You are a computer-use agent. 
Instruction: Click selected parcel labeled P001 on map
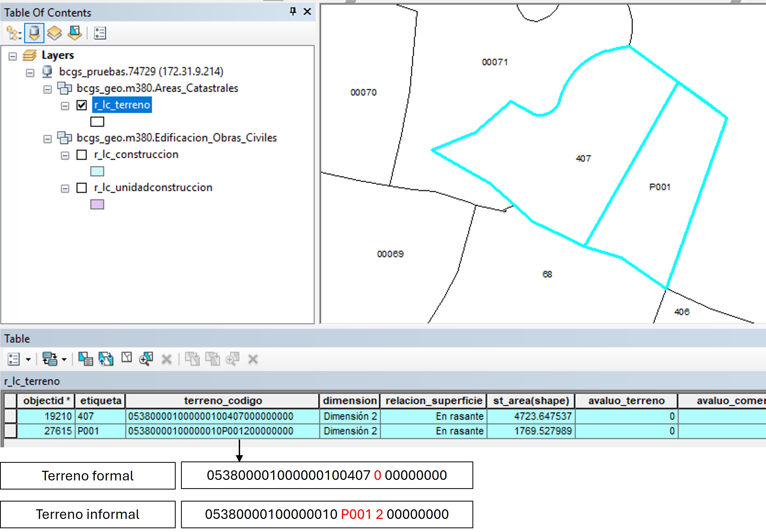click(x=660, y=187)
